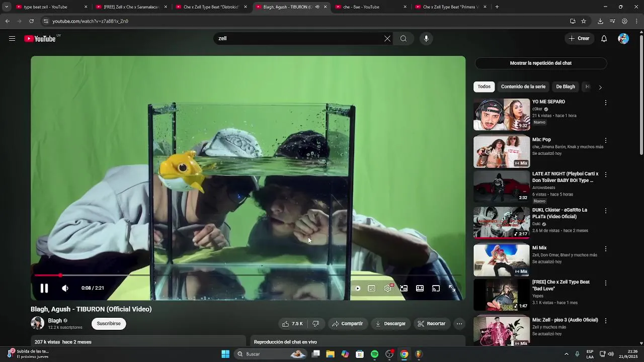Go to YouTube home via logo
This screenshot has height=362, width=644.
click(x=40, y=39)
